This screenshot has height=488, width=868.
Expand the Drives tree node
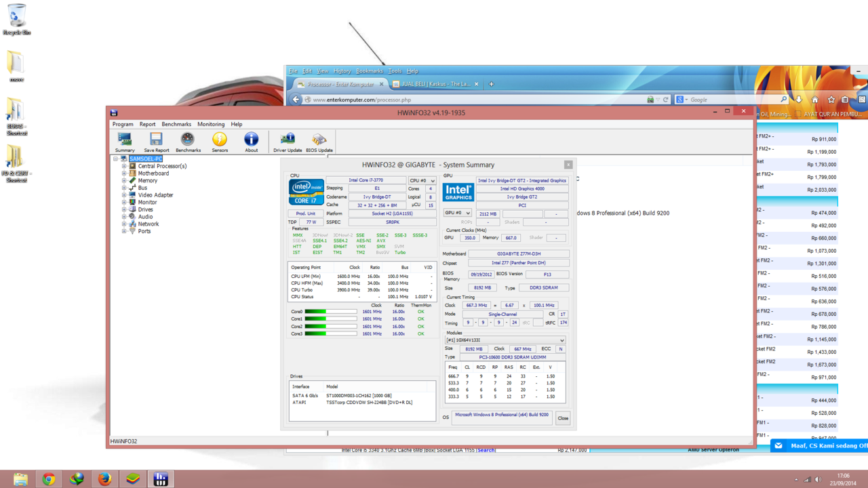pyautogui.click(x=124, y=209)
